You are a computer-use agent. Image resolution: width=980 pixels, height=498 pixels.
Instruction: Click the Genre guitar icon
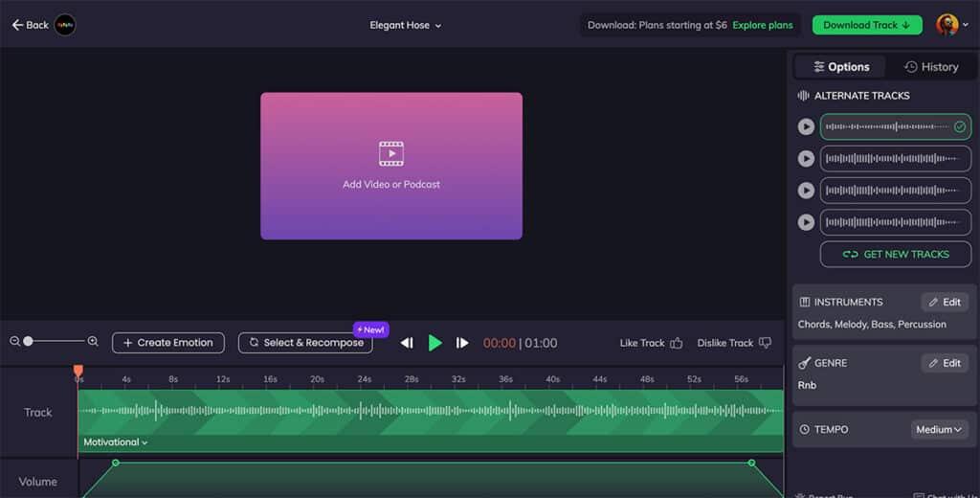(x=804, y=363)
